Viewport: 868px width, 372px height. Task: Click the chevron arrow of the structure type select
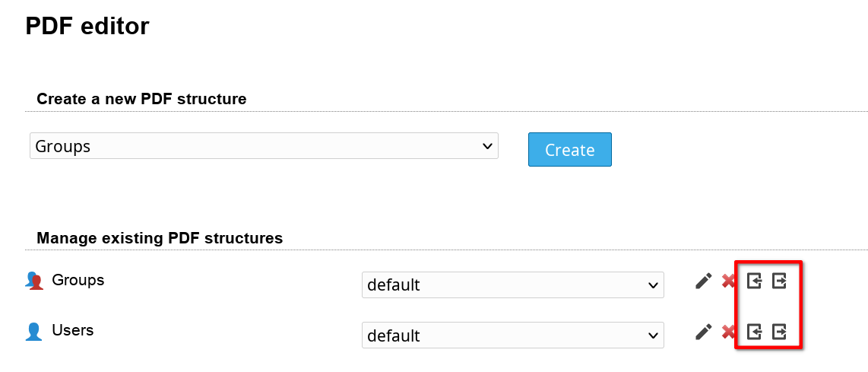coord(487,146)
